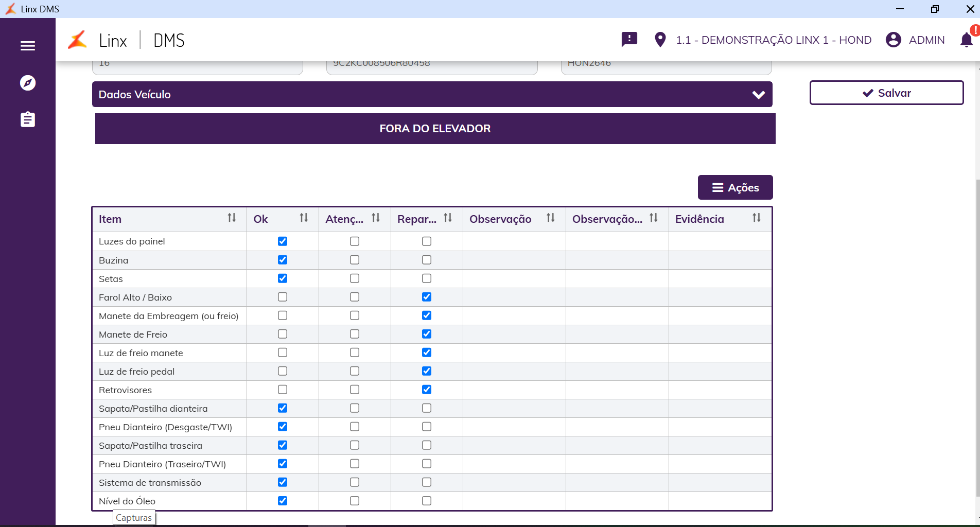980x527 pixels.
Task: Click second Observação cell for Buzina
Action: tap(617, 260)
